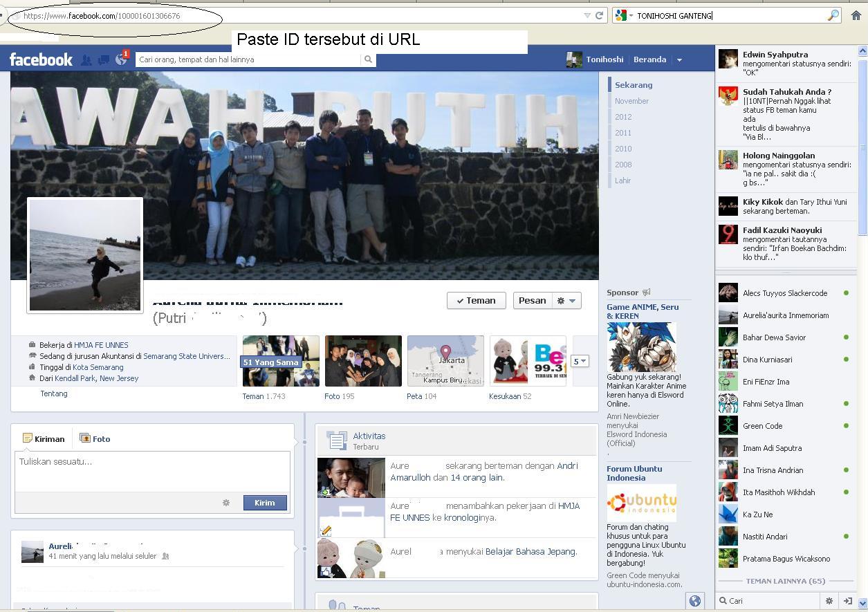Open chat with Green Code
Screen dimensions: 868x612
[x=784, y=426]
